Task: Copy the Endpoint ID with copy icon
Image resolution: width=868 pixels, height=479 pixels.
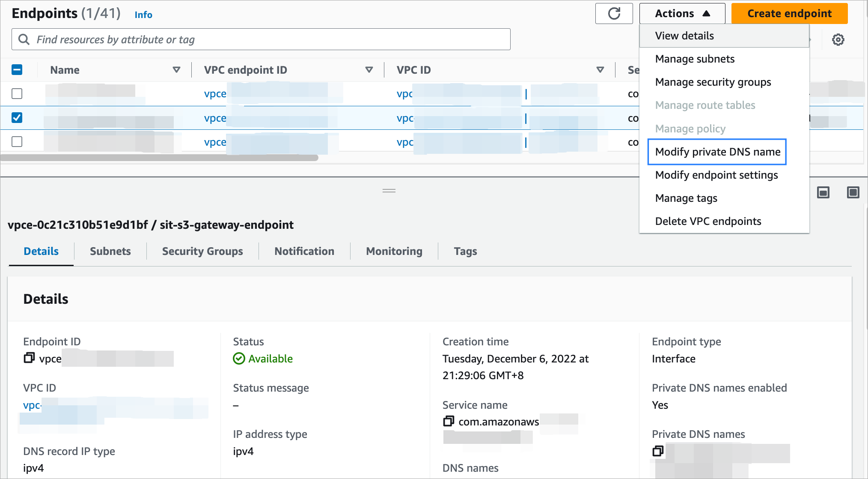Action: click(x=29, y=358)
